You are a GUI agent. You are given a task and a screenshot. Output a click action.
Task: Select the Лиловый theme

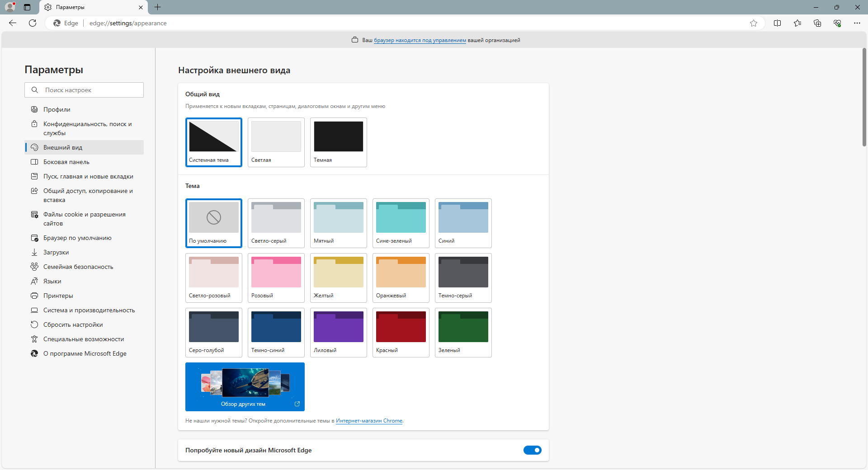pos(339,333)
